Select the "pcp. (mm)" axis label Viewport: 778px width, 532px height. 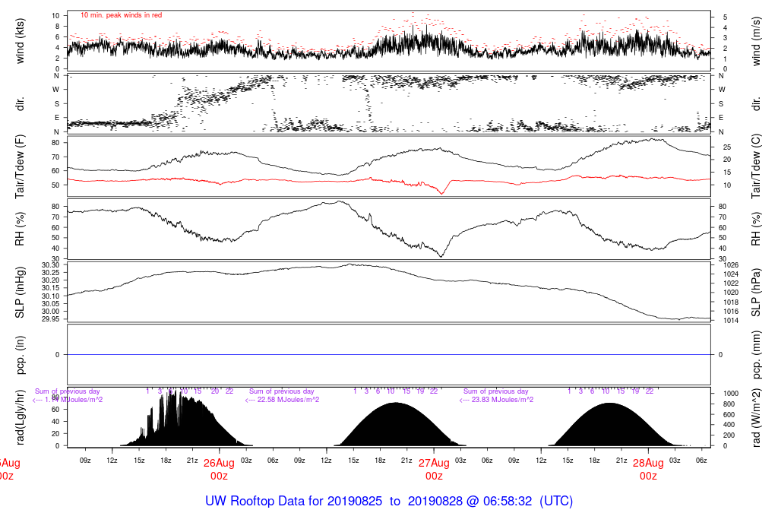(756, 355)
